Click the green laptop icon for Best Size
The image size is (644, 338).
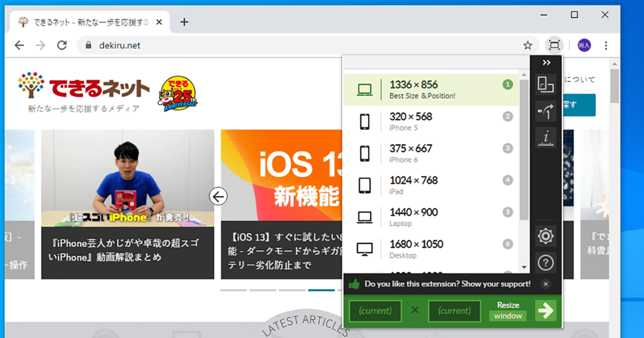point(364,90)
